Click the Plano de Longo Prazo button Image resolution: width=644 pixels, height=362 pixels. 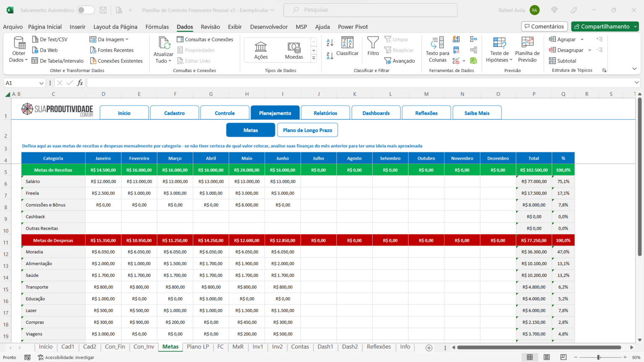[307, 130]
